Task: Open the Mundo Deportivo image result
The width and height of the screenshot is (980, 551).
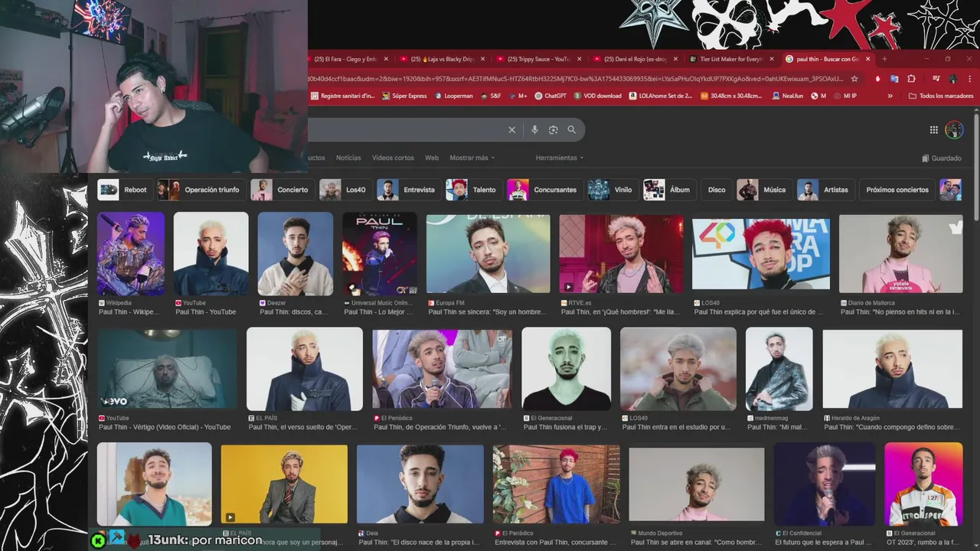Action: pos(697,484)
